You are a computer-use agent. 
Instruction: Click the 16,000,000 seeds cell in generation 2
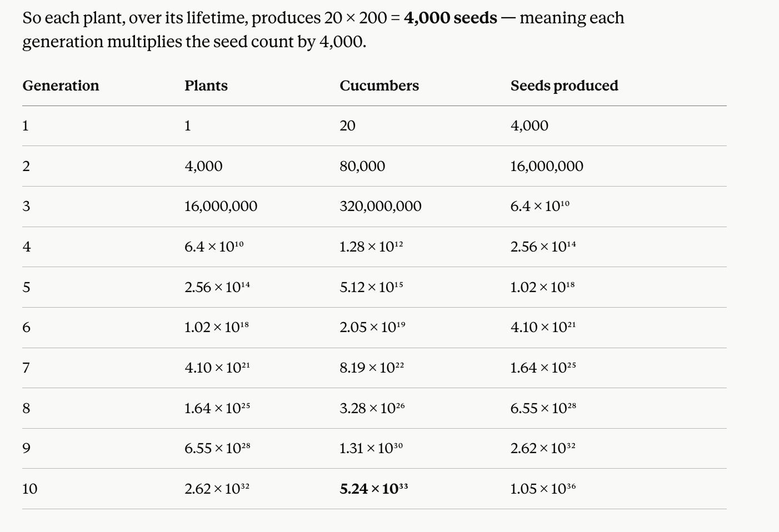point(547,166)
